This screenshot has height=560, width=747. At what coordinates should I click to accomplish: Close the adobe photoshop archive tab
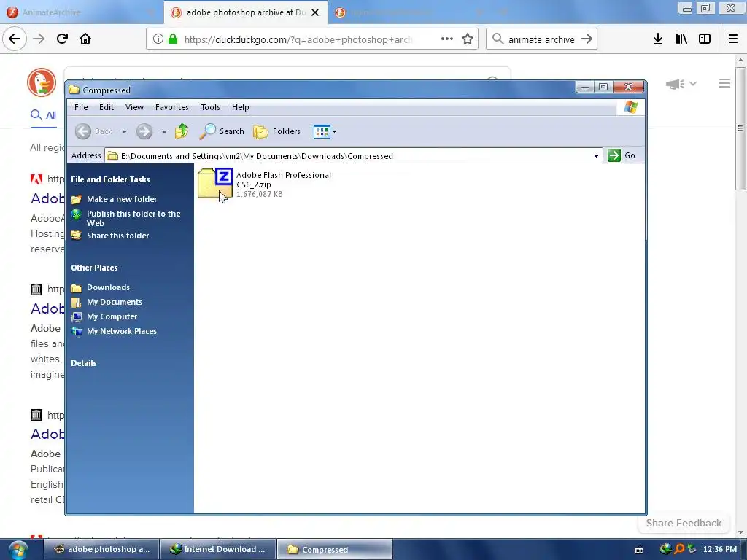(x=315, y=12)
